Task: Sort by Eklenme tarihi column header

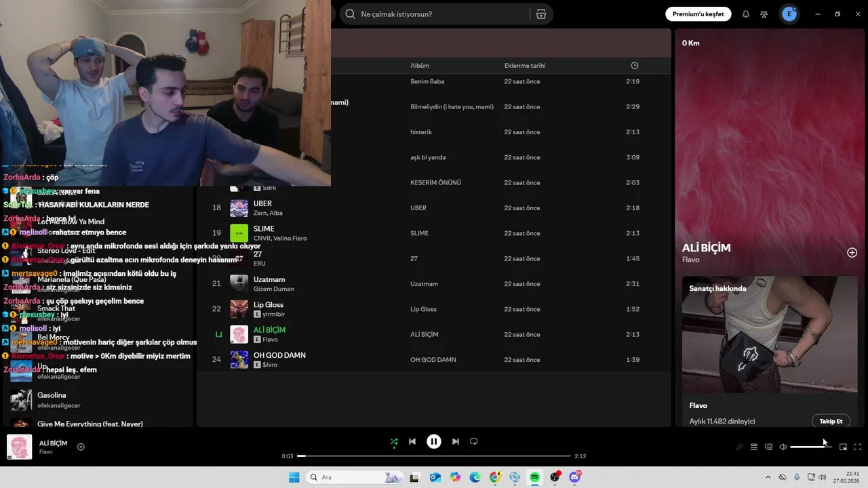Action: click(525, 66)
